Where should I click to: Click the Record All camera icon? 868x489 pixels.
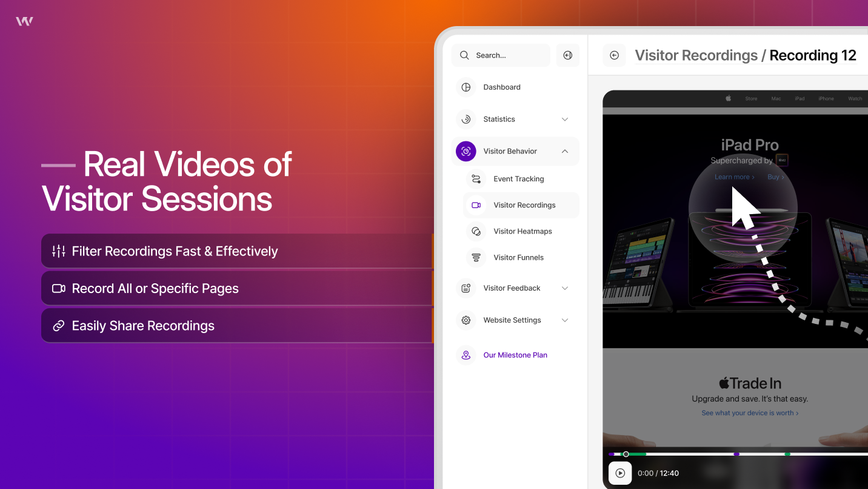tap(59, 289)
